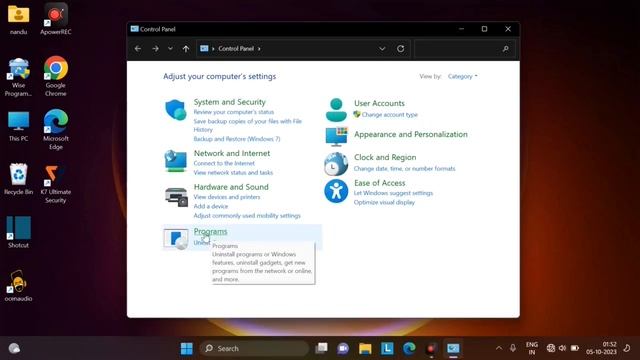The image size is (640, 360).
Task: Open the Hardware and Sound printer icon
Action: click(x=176, y=196)
